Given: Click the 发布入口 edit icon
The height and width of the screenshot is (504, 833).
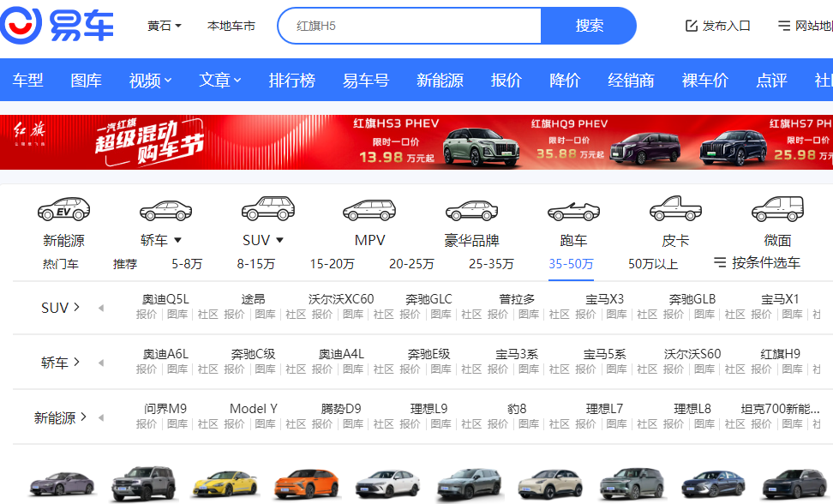Looking at the screenshot, I should [x=691, y=26].
